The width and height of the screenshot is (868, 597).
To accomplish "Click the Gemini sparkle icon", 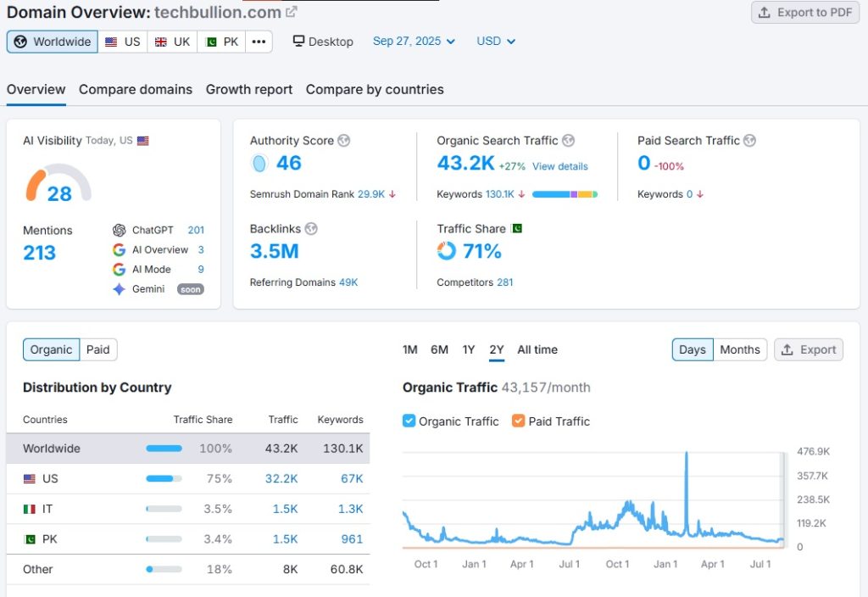I will (x=119, y=289).
